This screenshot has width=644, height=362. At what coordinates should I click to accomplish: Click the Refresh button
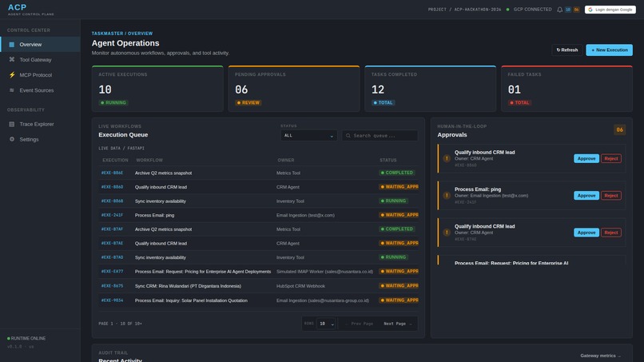tap(566, 50)
